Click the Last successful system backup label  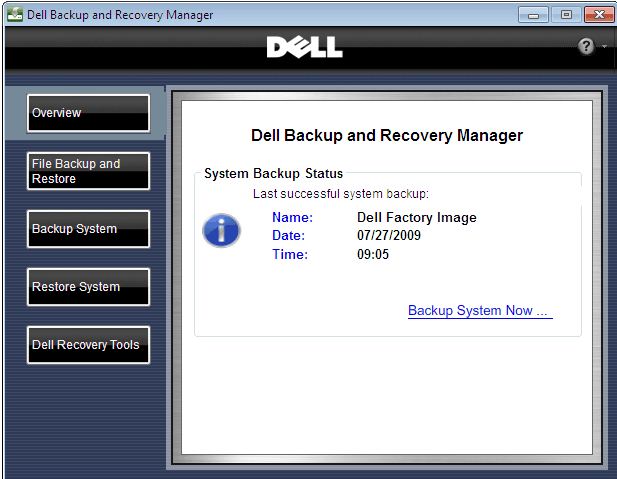341,194
